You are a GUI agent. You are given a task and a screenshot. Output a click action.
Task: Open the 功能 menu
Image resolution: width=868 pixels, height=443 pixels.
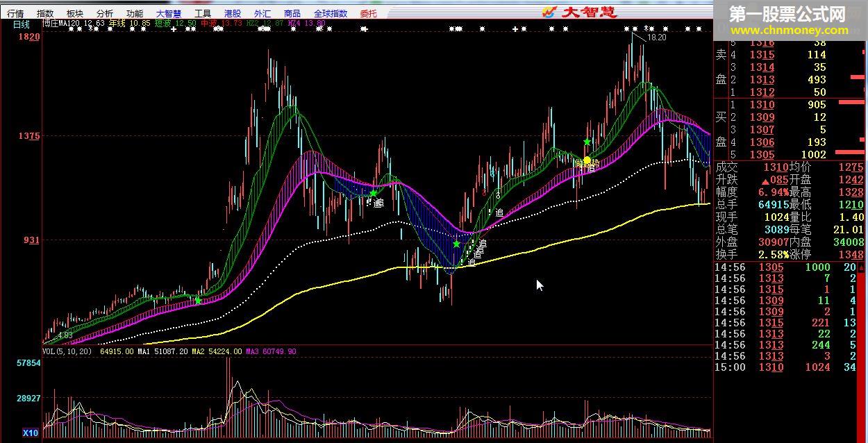(x=135, y=13)
